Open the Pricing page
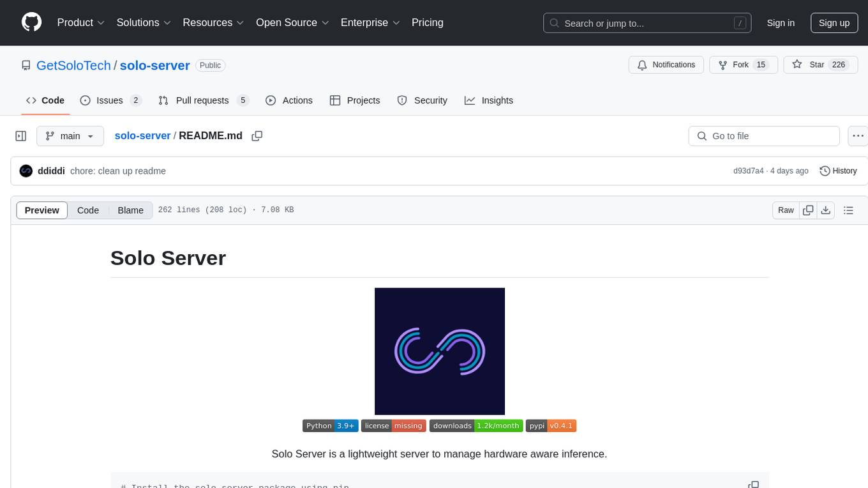The image size is (868, 488). coord(428,22)
